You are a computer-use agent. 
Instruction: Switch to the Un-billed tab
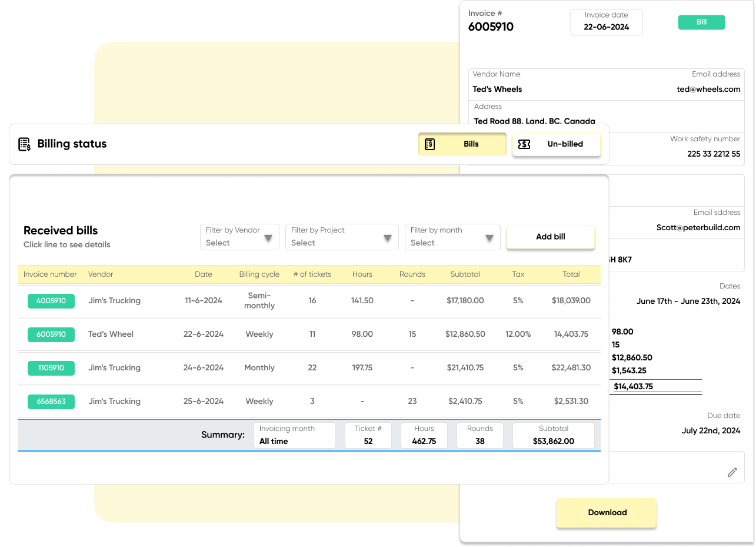(x=564, y=144)
